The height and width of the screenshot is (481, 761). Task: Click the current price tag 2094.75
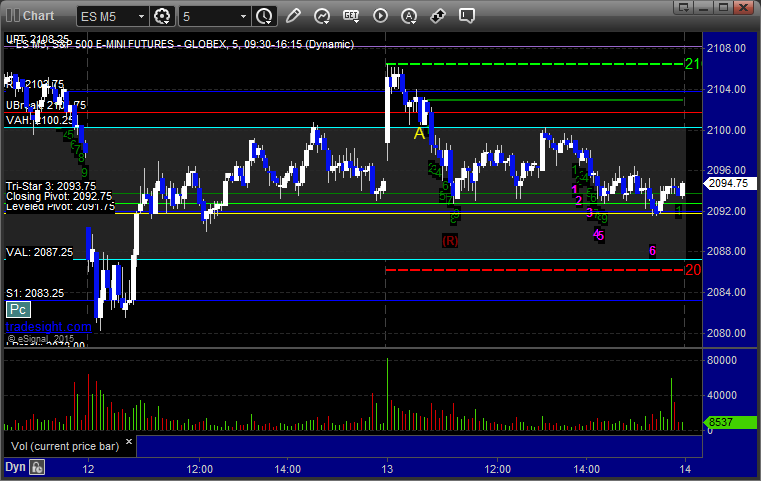(x=729, y=183)
